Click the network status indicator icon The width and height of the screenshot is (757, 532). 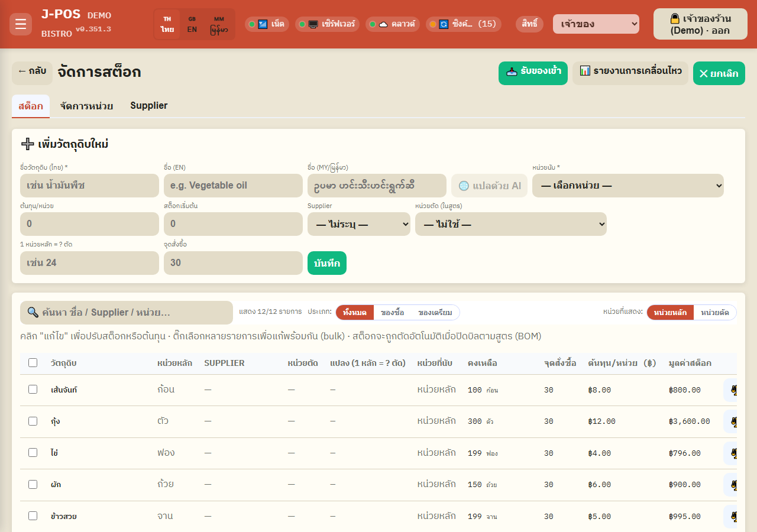[263, 24]
